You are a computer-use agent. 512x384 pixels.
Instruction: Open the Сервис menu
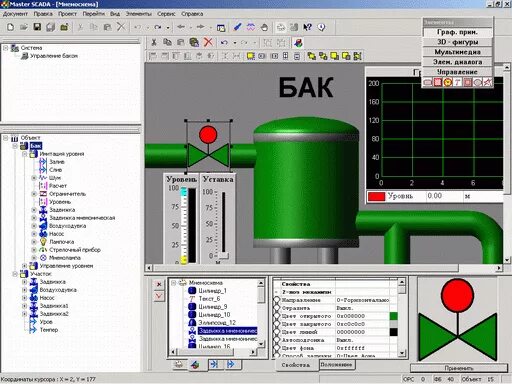(166, 14)
